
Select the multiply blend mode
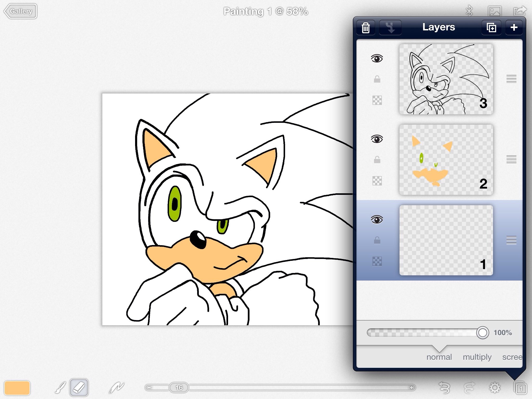click(x=477, y=357)
